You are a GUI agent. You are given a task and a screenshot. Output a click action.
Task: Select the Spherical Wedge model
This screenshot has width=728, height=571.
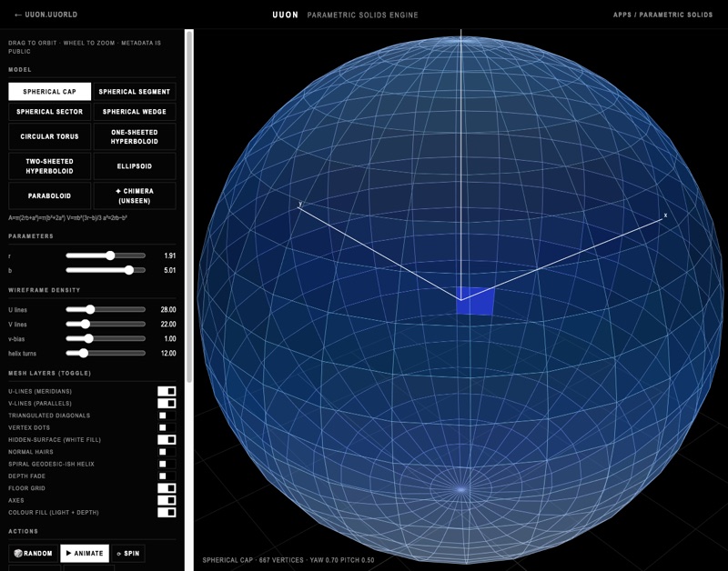[x=135, y=112]
